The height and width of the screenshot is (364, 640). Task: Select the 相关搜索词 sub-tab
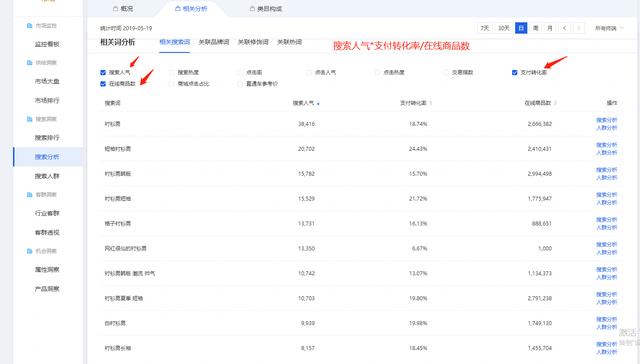pos(174,42)
